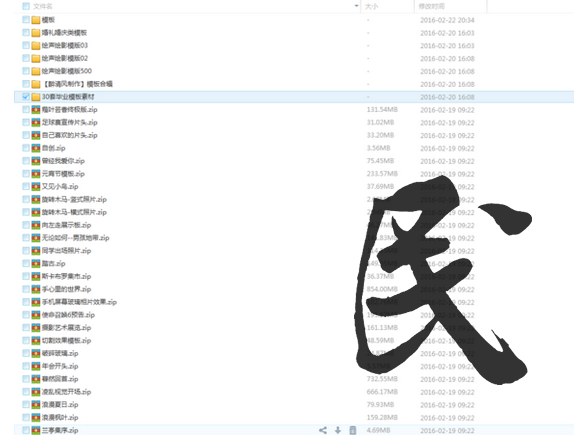Click the 854.00MB size cell
The width and height of the screenshot is (582, 435).
tap(382, 289)
